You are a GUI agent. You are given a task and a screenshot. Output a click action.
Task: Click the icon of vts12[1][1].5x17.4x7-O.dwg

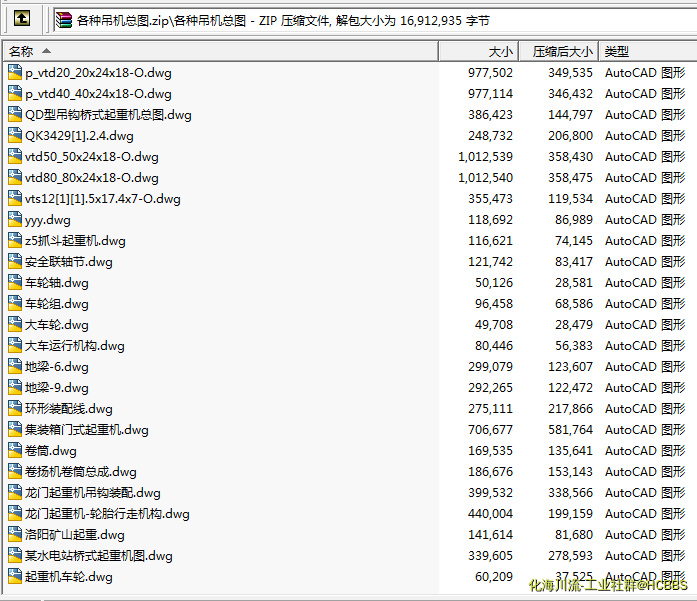coord(15,198)
